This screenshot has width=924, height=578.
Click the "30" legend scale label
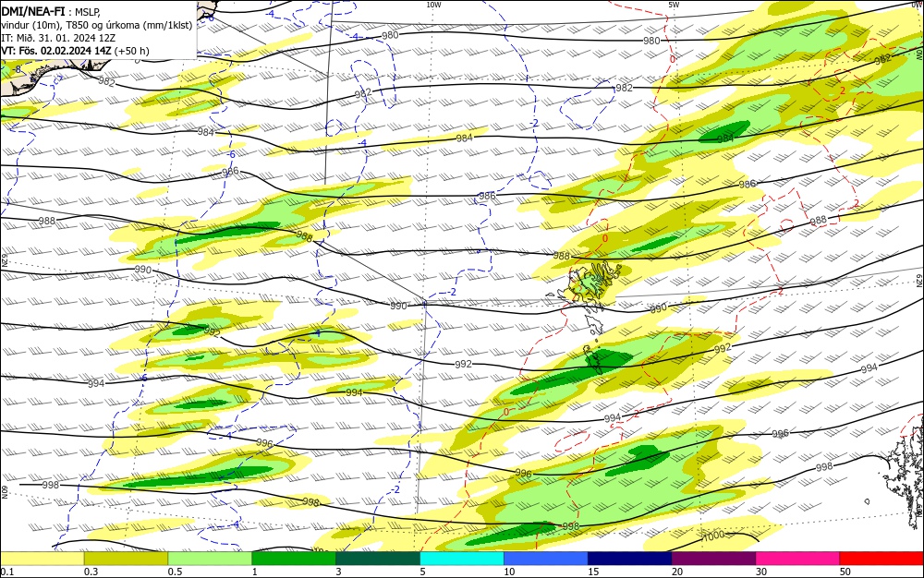pyautogui.click(x=761, y=572)
